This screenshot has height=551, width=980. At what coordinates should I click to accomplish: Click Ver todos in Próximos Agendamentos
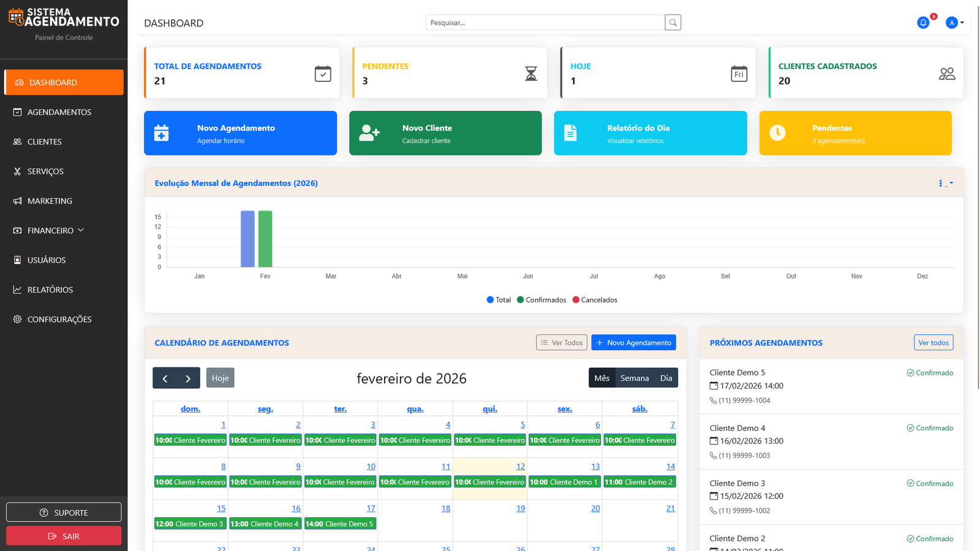coord(933,342)
